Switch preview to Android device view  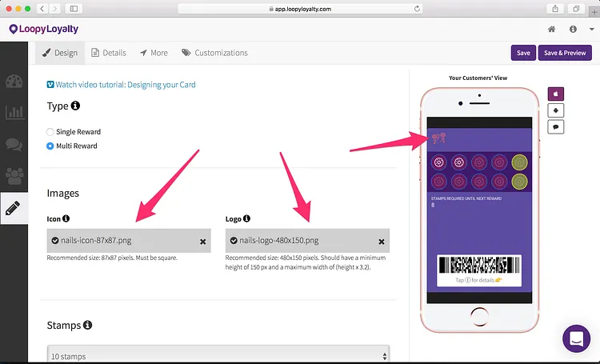556,110
